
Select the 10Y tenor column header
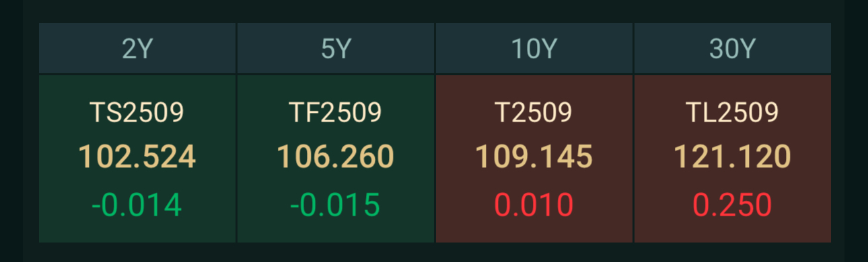click(x=534, y=48)
